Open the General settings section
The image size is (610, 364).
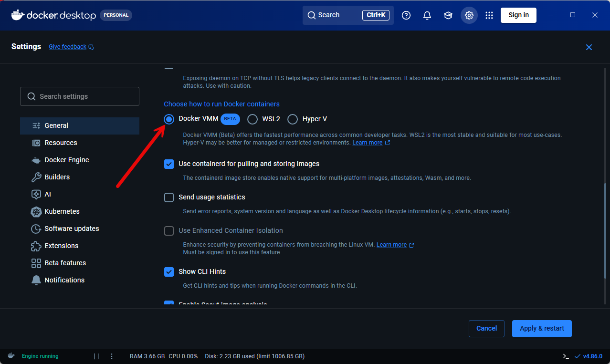[80, 125]
